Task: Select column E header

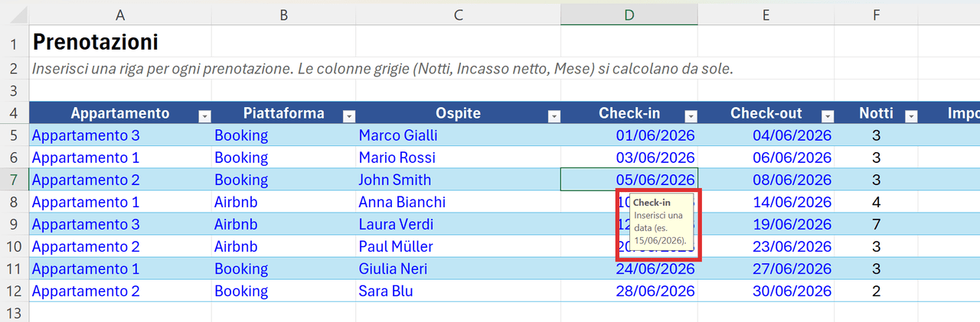Action: pyautogui.click(x=766, y=15)
